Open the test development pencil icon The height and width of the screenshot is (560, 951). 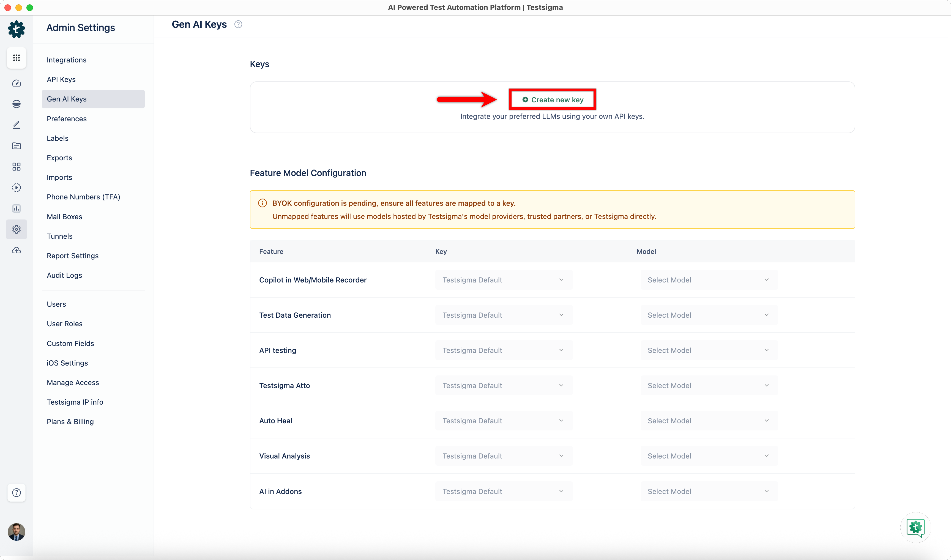pyautogui.click(x=16, y=125)
